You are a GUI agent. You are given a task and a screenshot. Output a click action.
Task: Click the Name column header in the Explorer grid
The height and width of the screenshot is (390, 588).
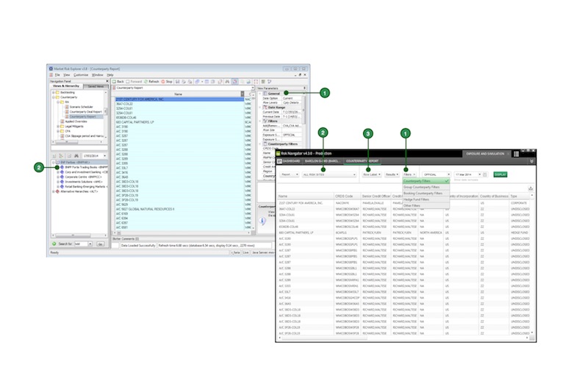click(x=178, y=94)
